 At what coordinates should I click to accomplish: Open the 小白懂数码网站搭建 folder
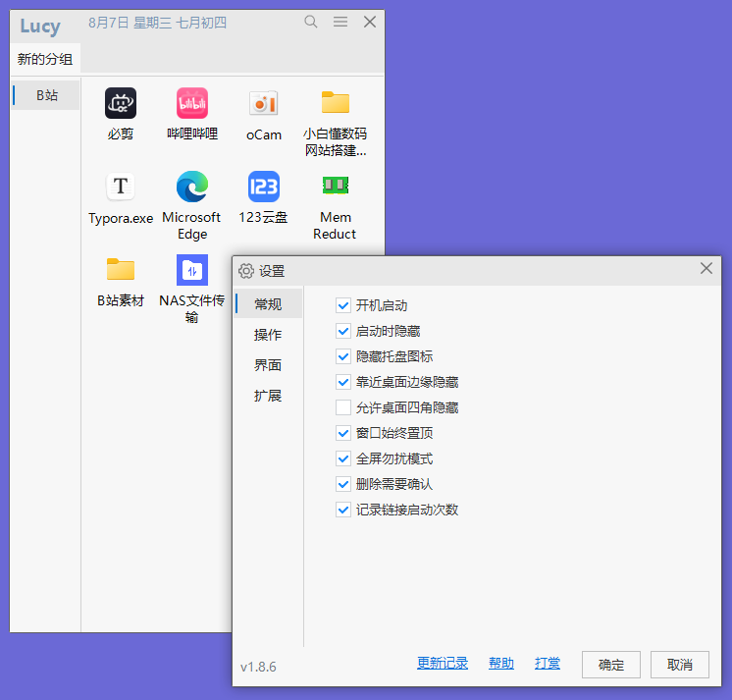(336, 102)
